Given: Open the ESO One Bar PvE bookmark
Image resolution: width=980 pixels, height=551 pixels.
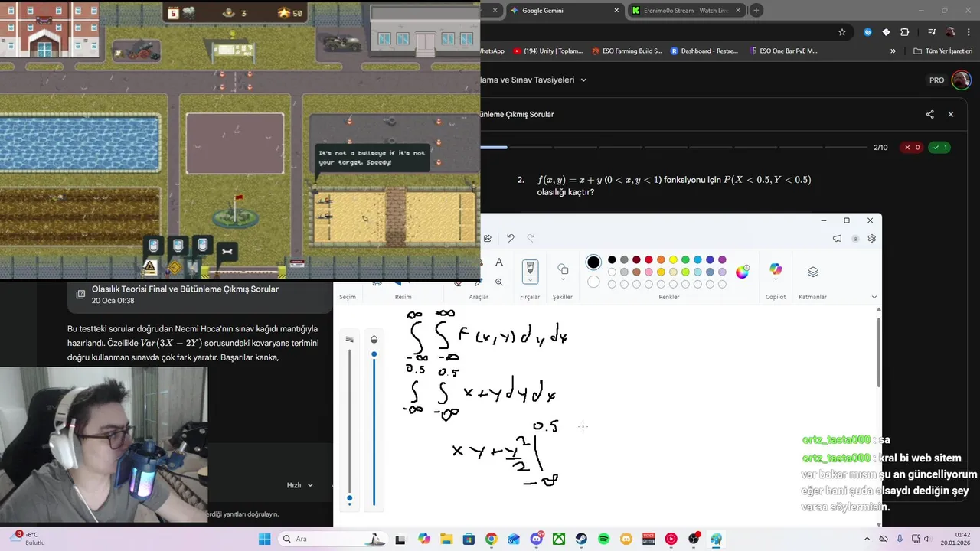Looking at the screenshot, I should coord(784,51).
